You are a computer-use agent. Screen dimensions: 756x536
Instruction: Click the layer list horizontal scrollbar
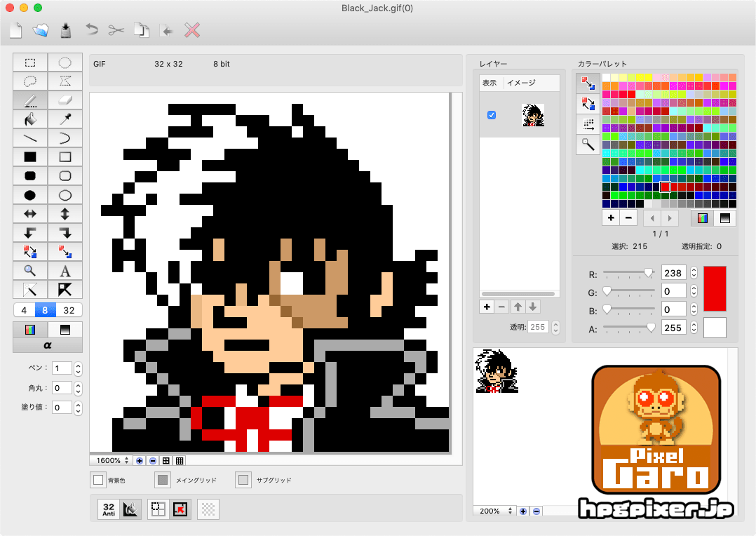(x=518, y=294)
